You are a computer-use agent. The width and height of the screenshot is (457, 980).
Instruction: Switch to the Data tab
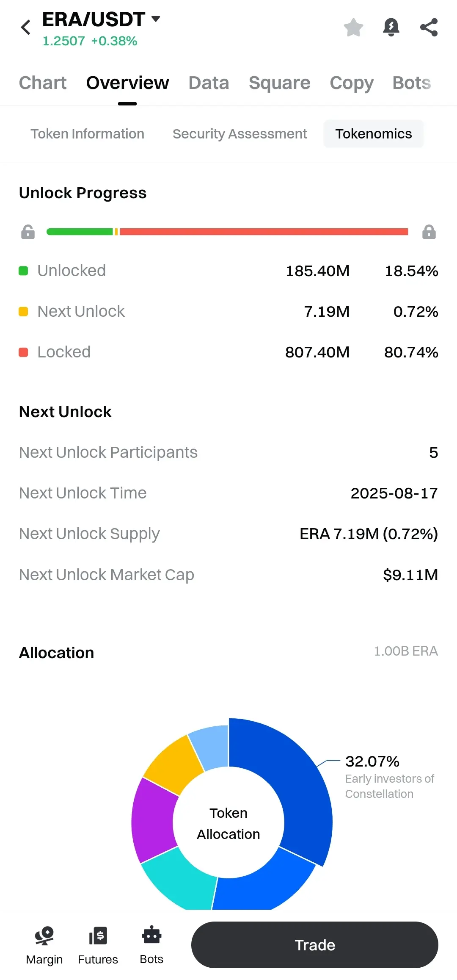pyautogui.click(x=209, y=83)
